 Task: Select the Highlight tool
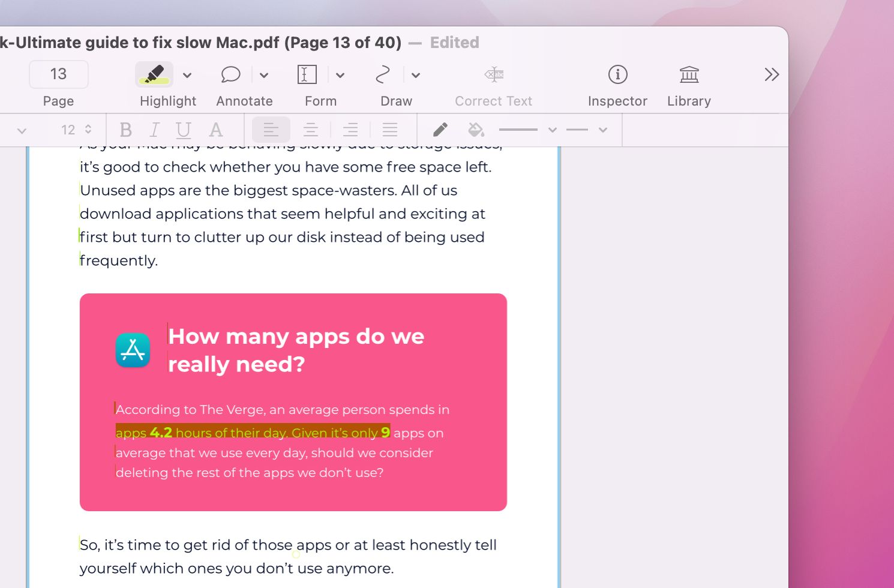tap(154, 74)
